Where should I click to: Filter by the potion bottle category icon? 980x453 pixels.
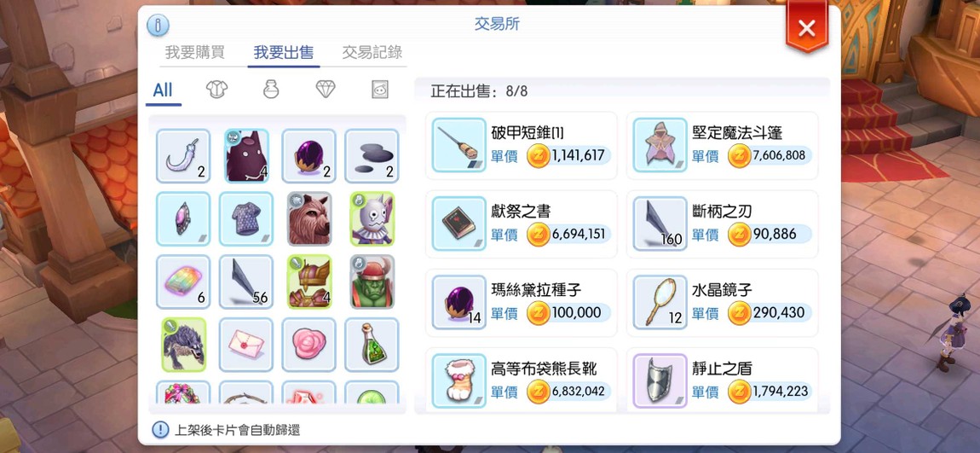[271, 90]
